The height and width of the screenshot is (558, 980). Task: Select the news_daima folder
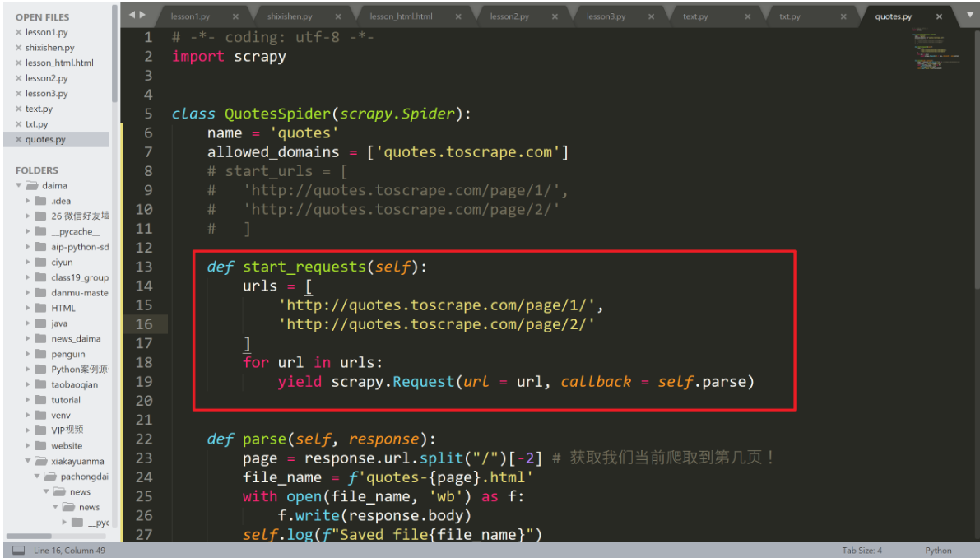pos(76,339)
